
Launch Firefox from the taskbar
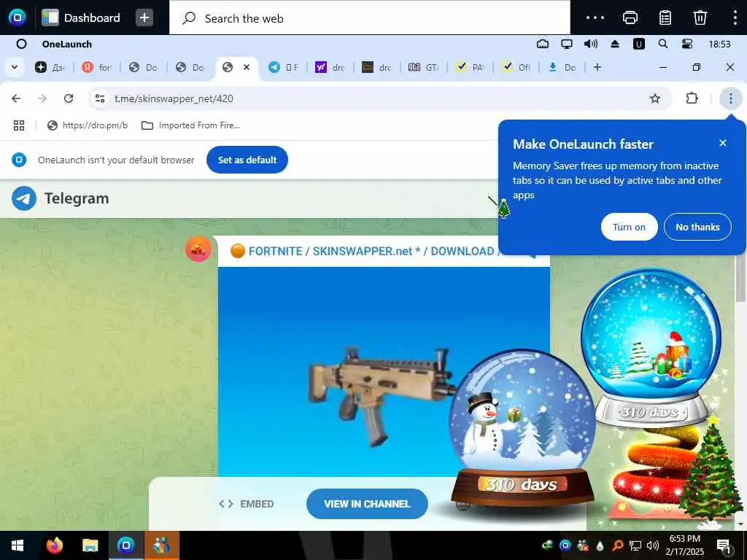(x=54, y=545)
